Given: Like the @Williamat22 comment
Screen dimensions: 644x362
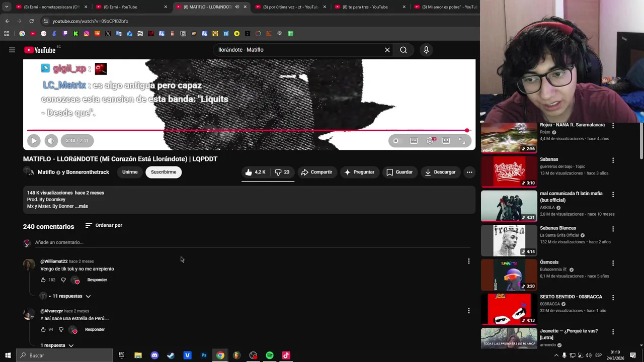Looking at the screenshot, I should coord(43,280).
